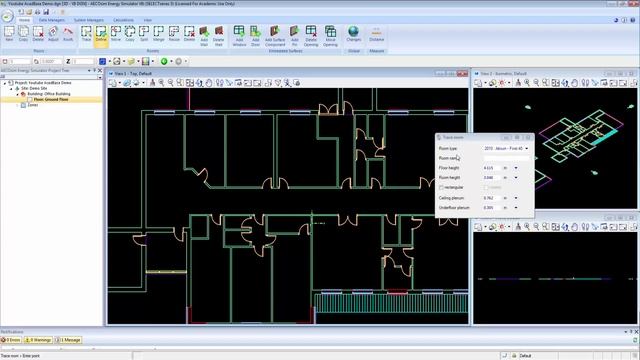Click the Adjust floor icon

53,34
